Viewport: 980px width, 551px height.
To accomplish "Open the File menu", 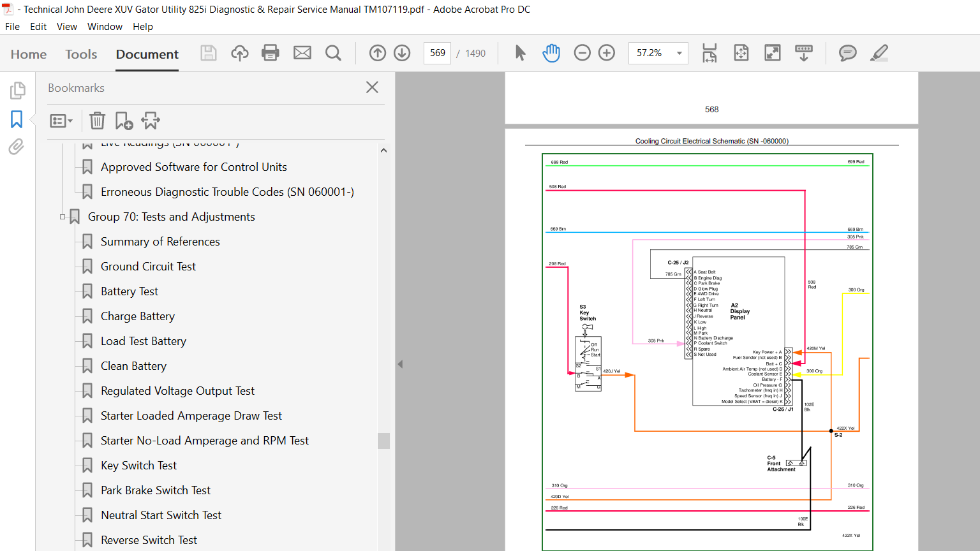I will click(12, 27).
